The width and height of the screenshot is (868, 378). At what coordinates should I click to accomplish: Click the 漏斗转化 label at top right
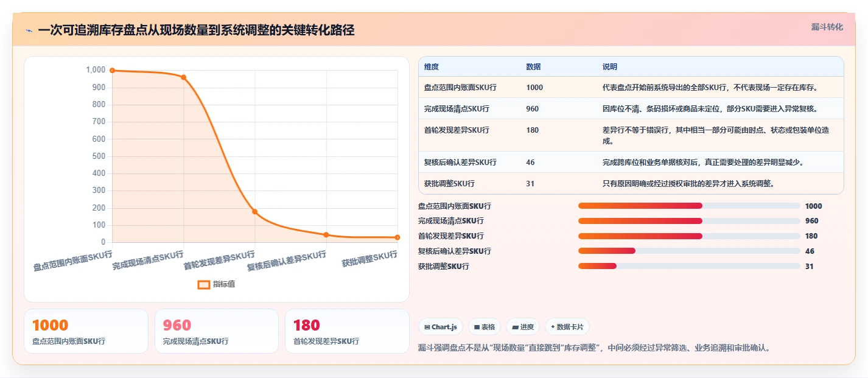[x=827, y=27]
